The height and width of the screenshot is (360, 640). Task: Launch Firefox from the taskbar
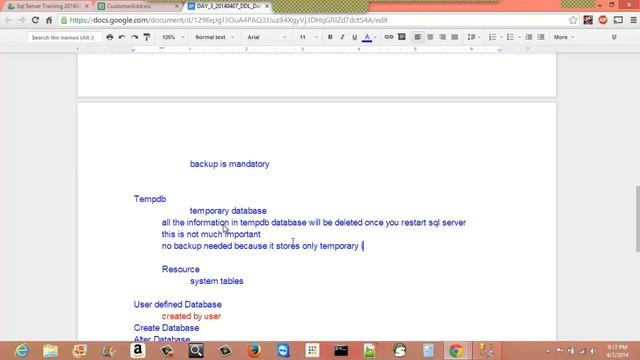(254, 351)
